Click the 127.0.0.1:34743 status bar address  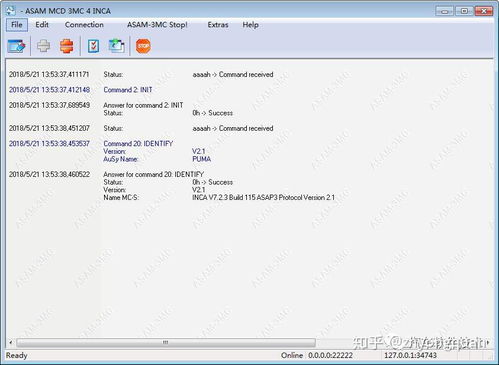pos(410,355)
